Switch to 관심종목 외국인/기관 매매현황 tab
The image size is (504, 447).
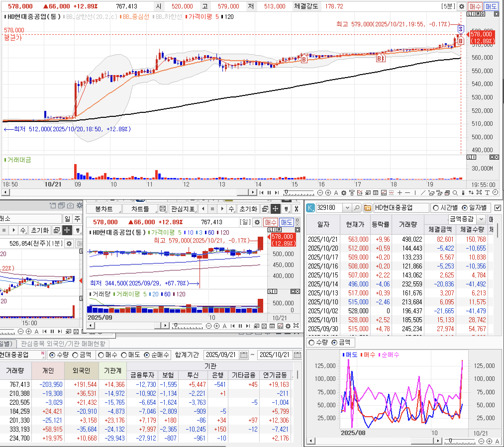tap(63, 344)
